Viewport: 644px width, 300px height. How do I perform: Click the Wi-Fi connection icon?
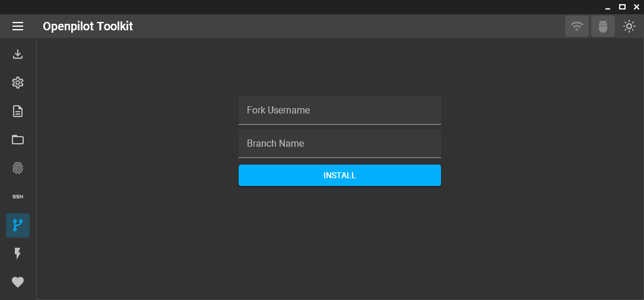[x=577, y=26]
